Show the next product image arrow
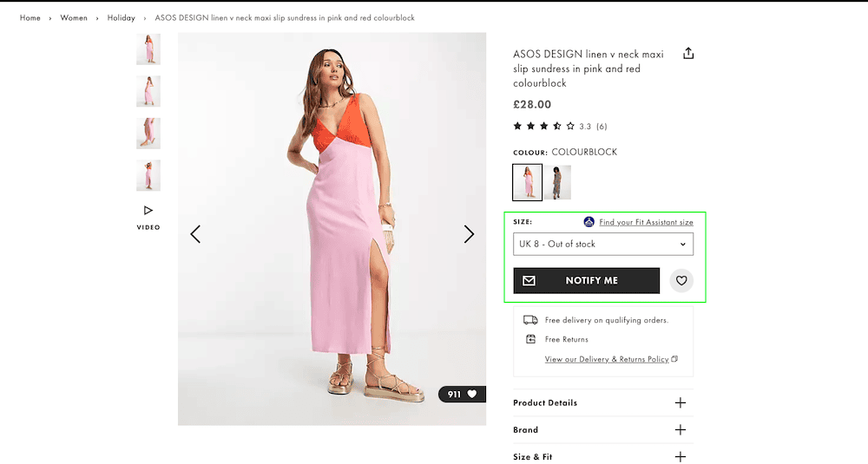 (x=469, y=234)
